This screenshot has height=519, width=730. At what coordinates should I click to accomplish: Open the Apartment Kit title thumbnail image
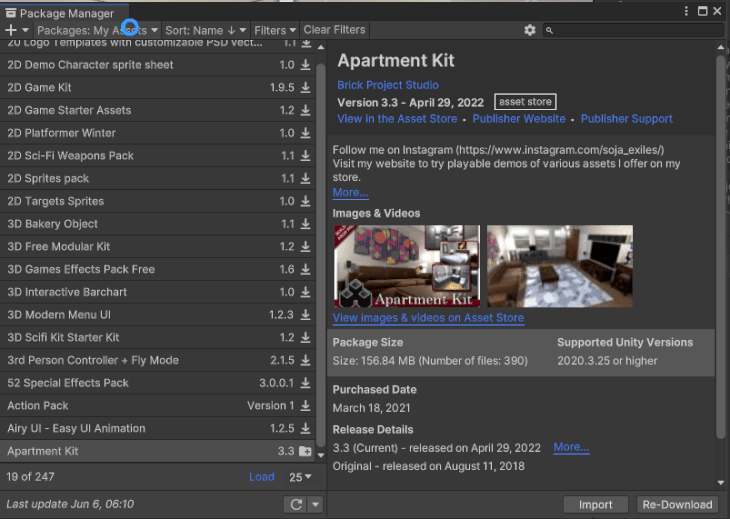pyautogui.click(x=407, y=266)
